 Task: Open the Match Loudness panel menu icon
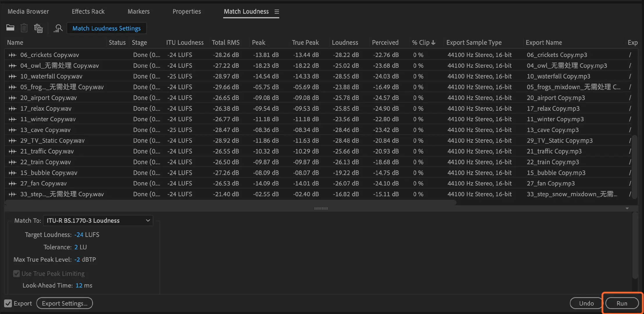pos(277,12)
